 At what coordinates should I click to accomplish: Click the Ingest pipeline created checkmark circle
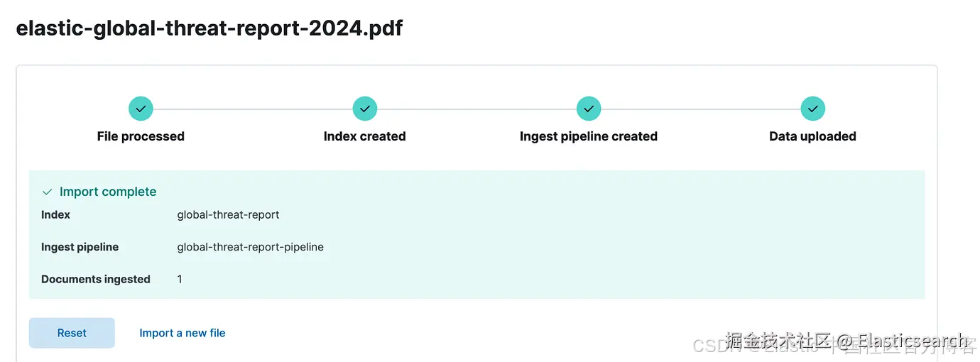589,109
